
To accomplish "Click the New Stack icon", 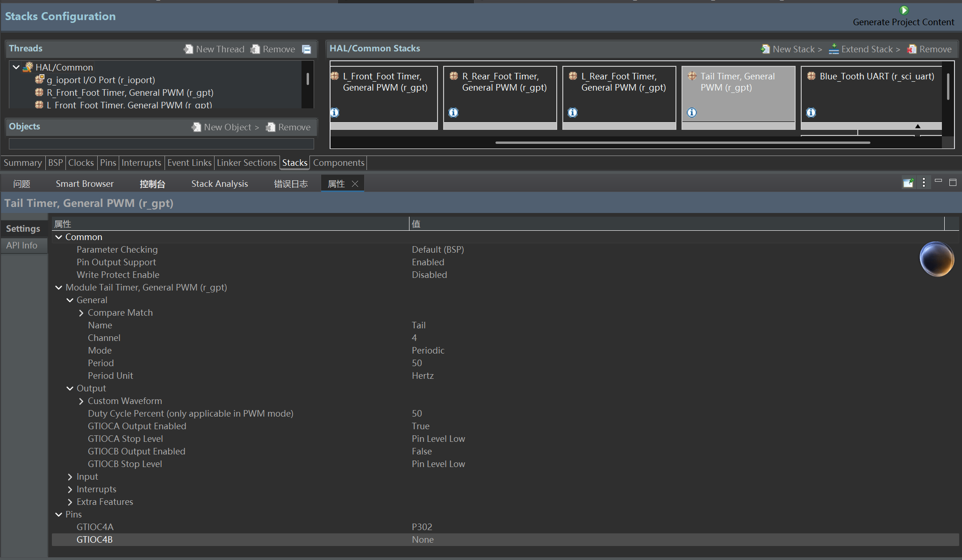I will [765, 49].
